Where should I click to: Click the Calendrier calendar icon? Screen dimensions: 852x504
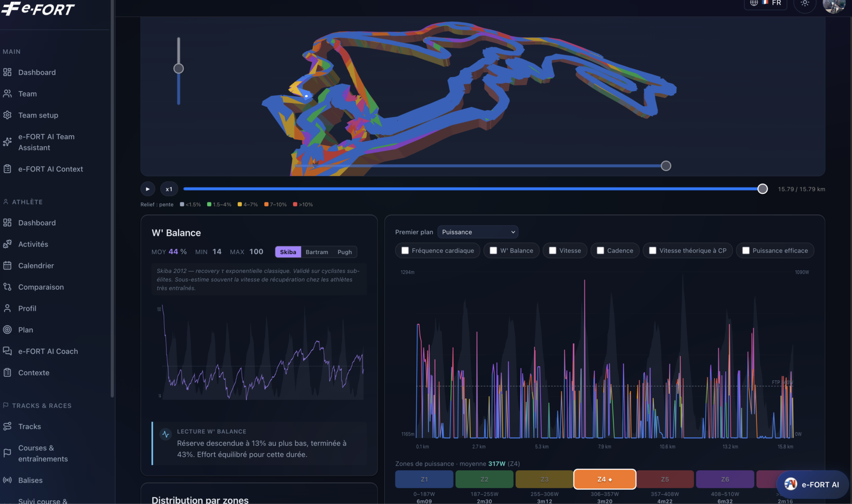click(7, 265)
